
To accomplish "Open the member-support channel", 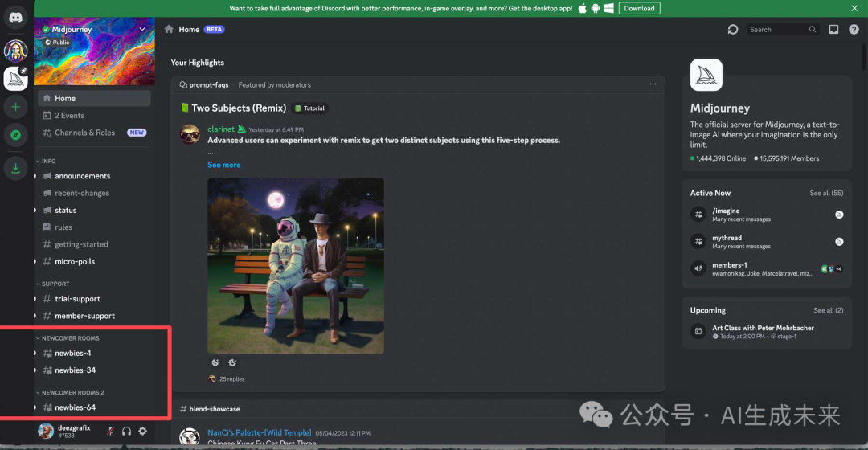I will (x=94, y=316).
